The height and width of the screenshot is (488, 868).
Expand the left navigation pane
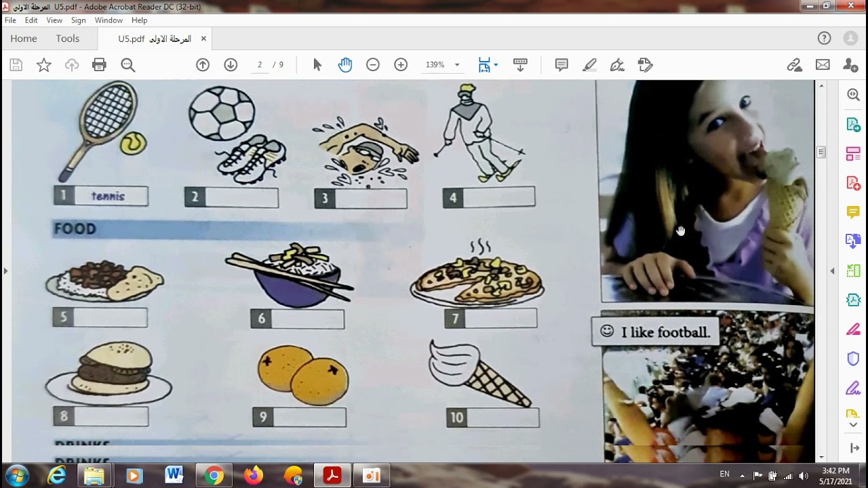click(5, 271)
